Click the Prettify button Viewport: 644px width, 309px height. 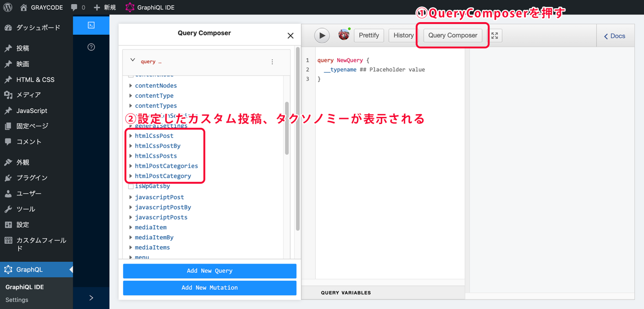pos(369,35)
